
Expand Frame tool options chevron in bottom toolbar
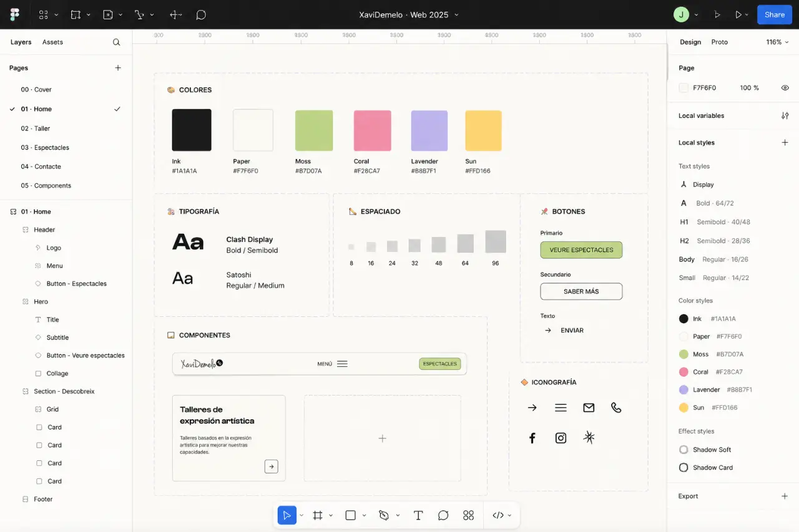[331, 515]
